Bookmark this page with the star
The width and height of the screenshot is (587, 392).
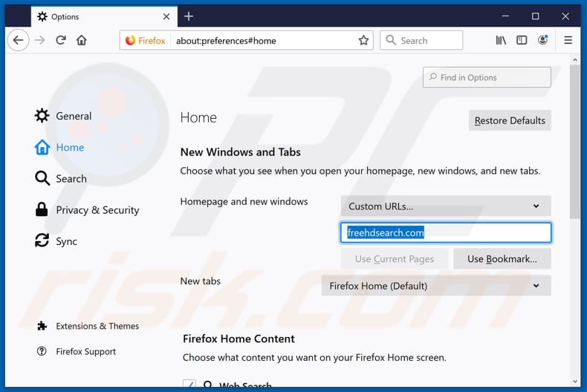363,40
